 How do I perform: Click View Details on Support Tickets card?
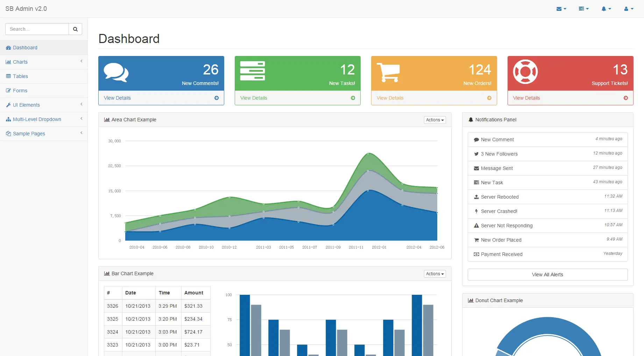tap(526, 98)
